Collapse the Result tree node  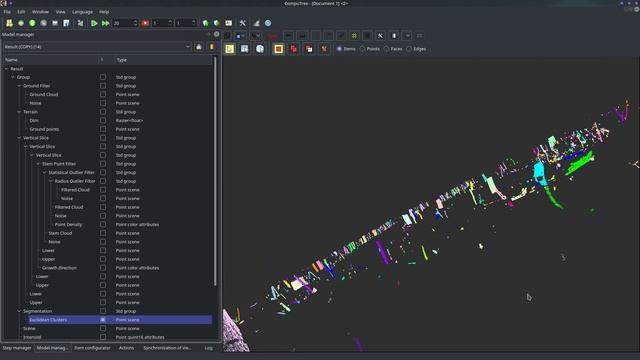(x=7, y=69)
